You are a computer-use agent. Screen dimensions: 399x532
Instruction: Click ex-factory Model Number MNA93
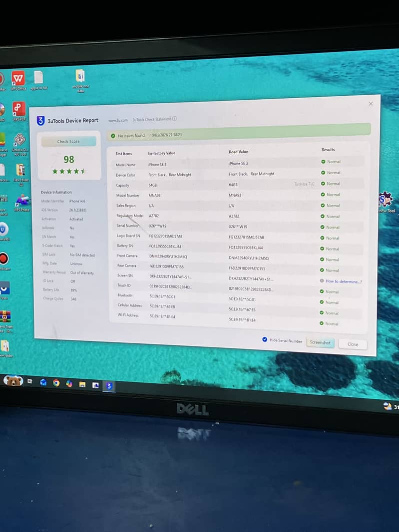pos(154,196)
